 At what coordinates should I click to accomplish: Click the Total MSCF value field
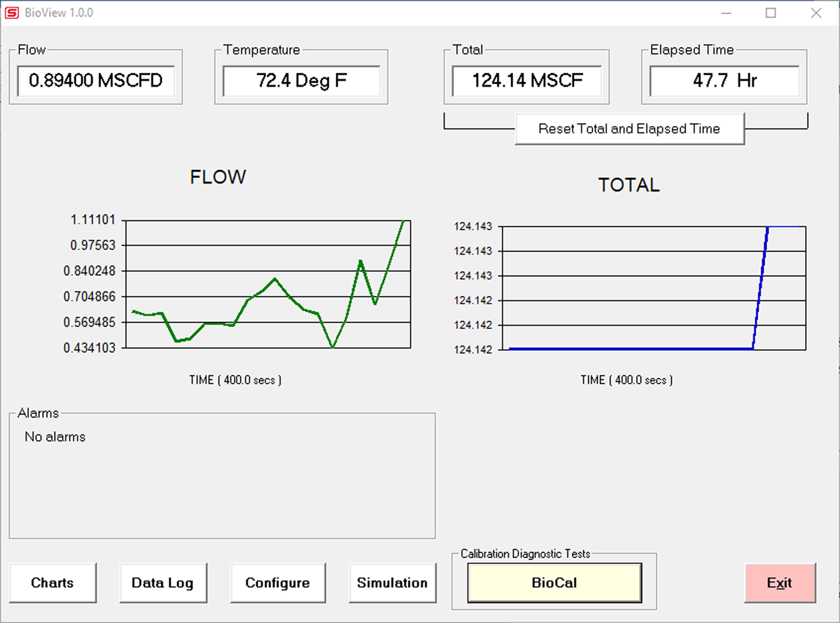coord(527,81)
